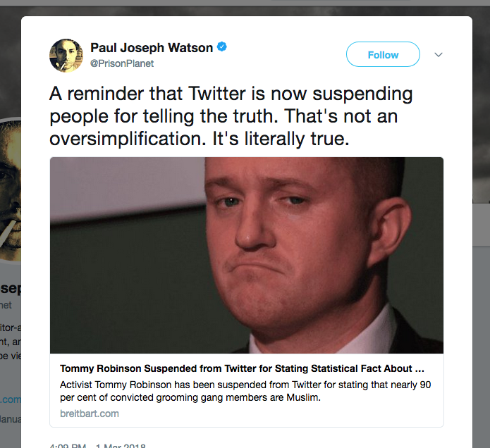The width and height of the screenshot is (490, 448).
Task: Click the large background profile photo
Action: (11, 189)
